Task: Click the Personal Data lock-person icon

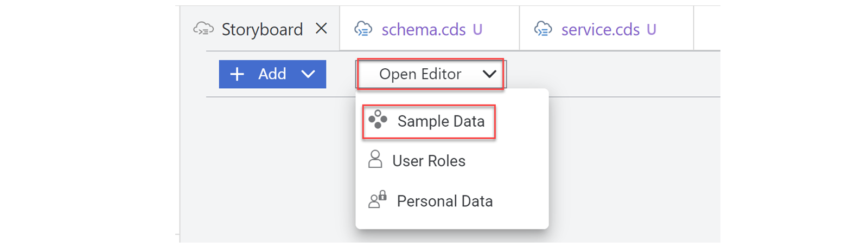Action: 378,200
